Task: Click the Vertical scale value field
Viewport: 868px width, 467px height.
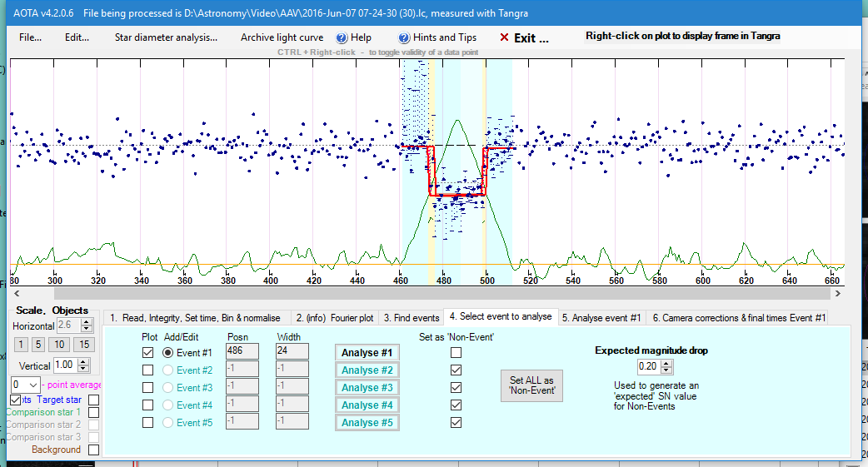Action: pyautogui.click(x=66, y=365)
